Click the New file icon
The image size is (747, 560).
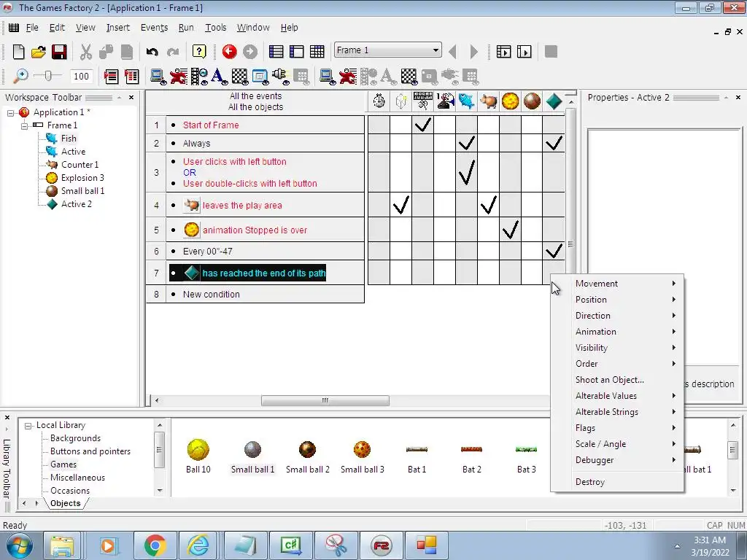[x=18, y=52]
